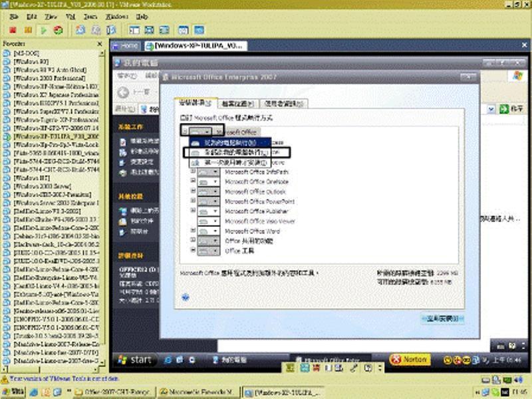Open the Snapshot Manager toolbar icon
This screenshot has width=532, height=399.
(111, 30)
